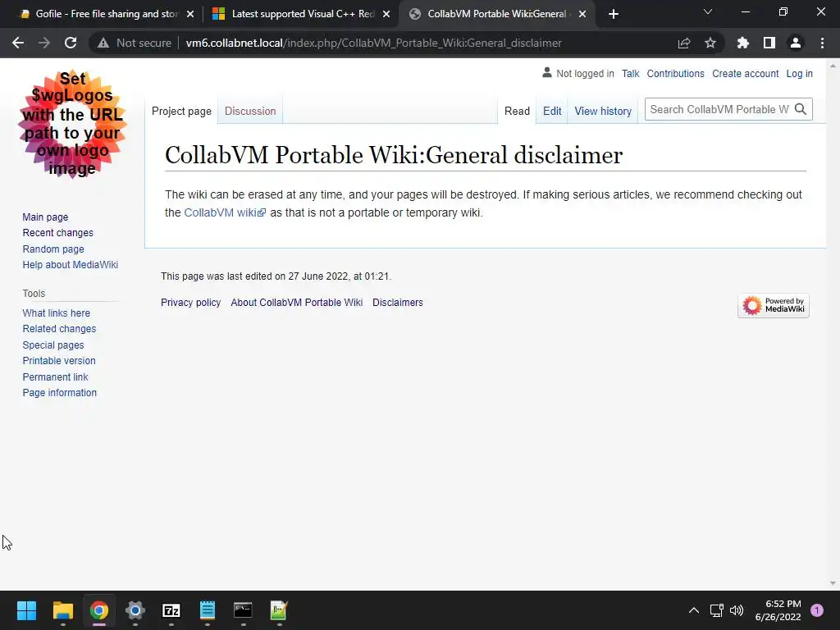This screenshot has width=840, height=630.
Task: Open the Discussion tab
Action: (250, 111)
